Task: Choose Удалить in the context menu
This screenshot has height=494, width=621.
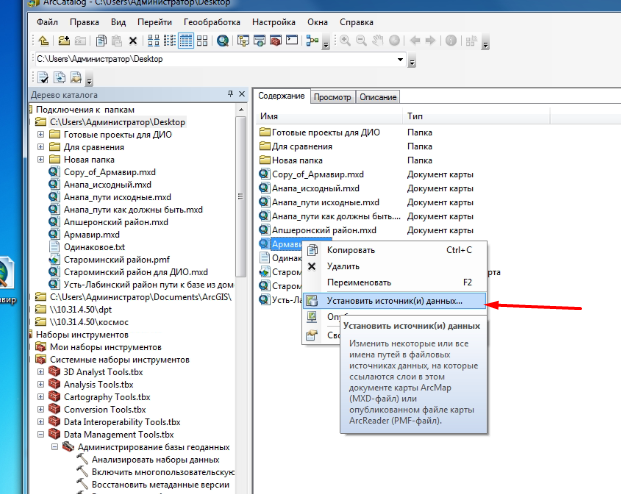Action: pos(394,266)
